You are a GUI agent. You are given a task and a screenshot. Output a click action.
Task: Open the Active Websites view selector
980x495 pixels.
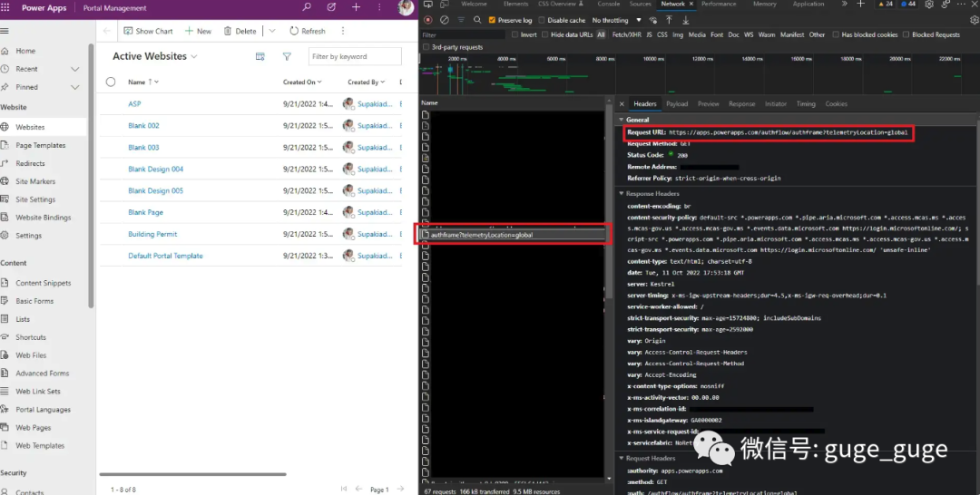[x=194, y=56]
